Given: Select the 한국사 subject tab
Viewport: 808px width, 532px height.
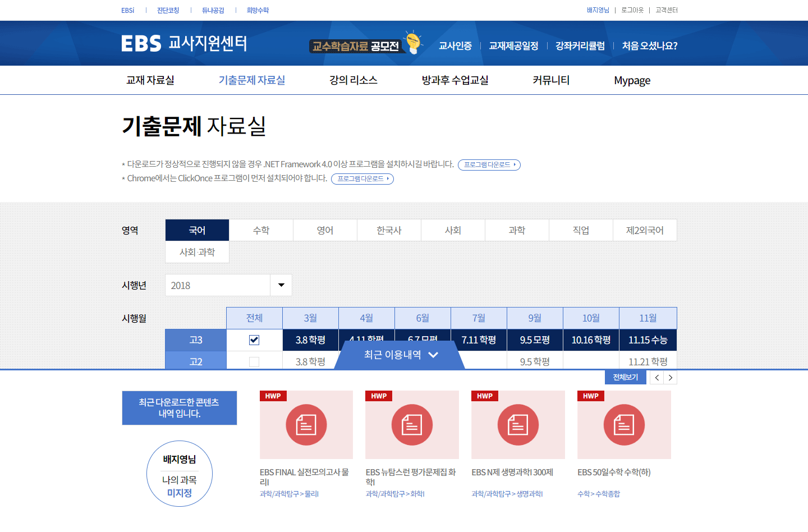Looking at the screenshot, I should tap(389, 230).
